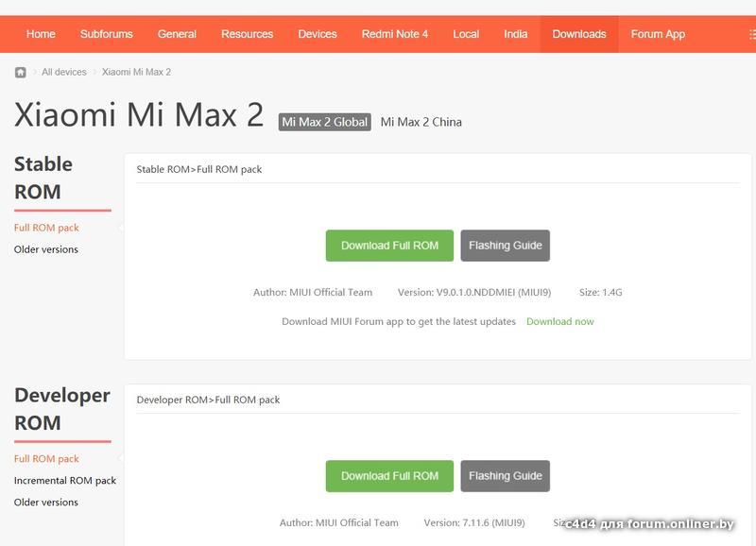Open the Subforums nav item
Viewport: 756px width, 546px height.
(106, 34)
